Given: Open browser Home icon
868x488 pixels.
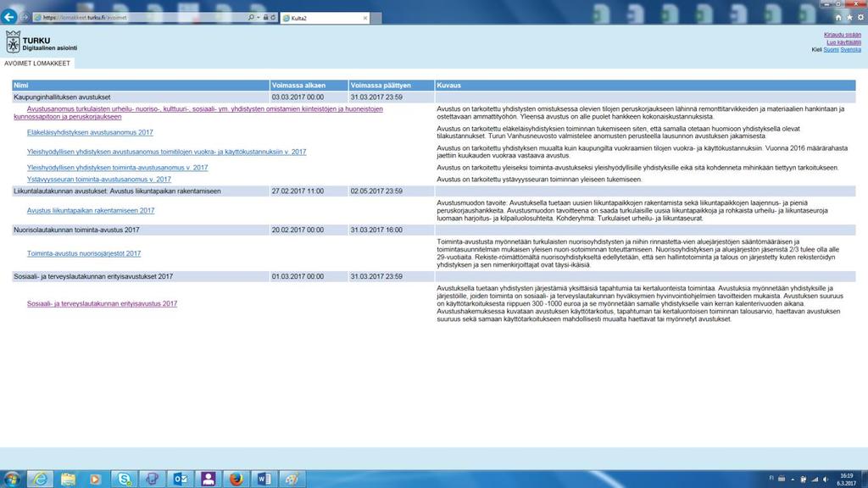Looking at the screenshot, I should click(838, 18).
